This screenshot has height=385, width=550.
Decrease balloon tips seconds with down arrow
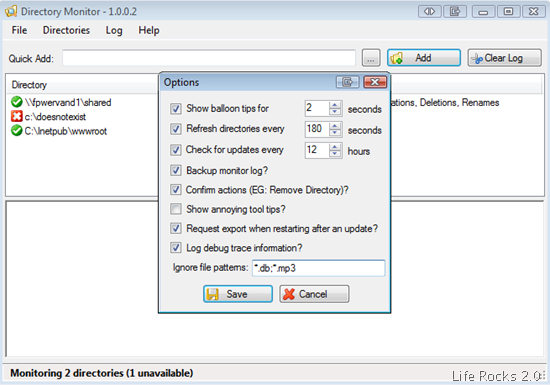pos(335,112)
